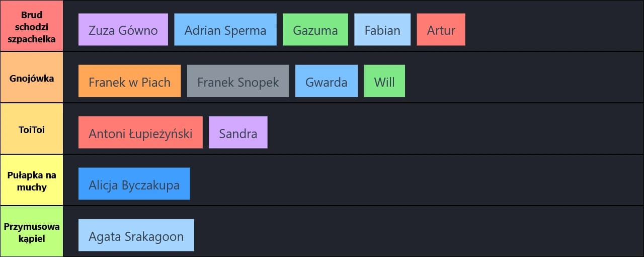Click the ToiToi tier label
Viewport: 644px width, 257px height.
(32, 129)
